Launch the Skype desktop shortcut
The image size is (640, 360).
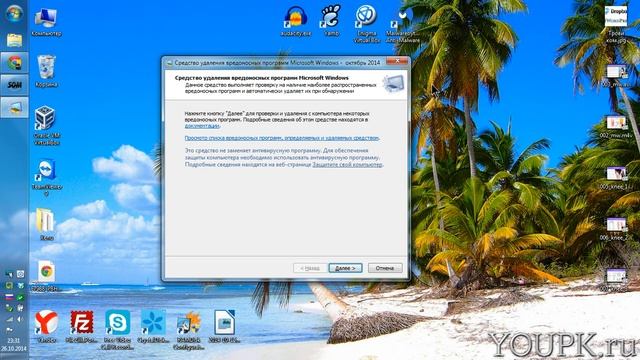pyautogui.click(x=118, y=329)
